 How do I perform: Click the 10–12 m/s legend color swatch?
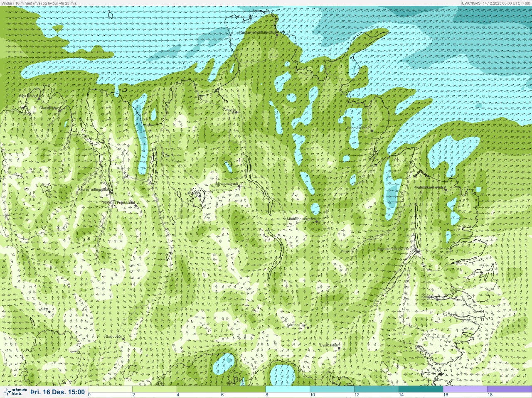point(332,389)
